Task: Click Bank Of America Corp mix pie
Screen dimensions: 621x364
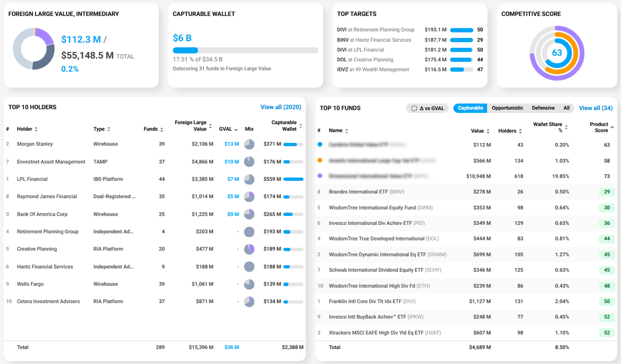Action: coord(249,214)
